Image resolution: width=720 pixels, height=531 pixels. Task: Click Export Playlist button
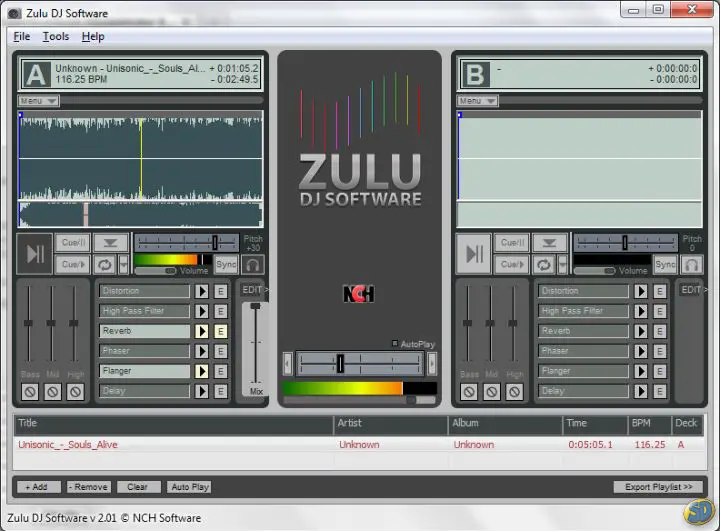[658, 487]
